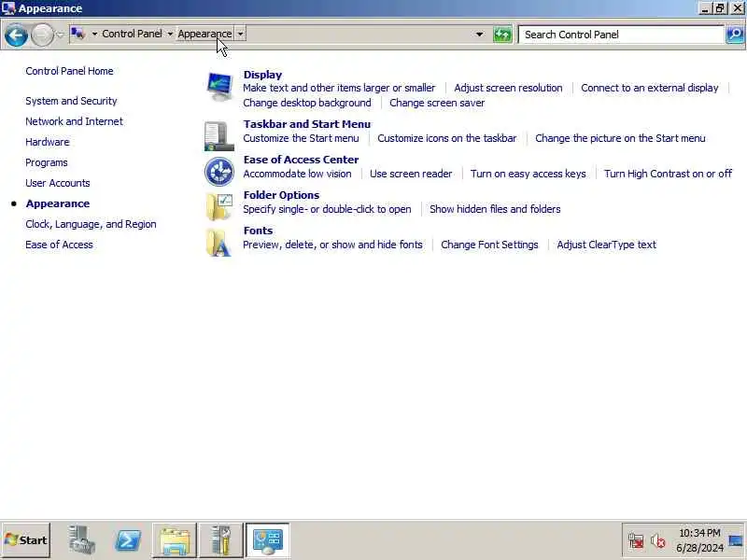Click the Appearance breadcrumb segment
Image resolution: width=747 pixels, height=560 pixels.
204,34
